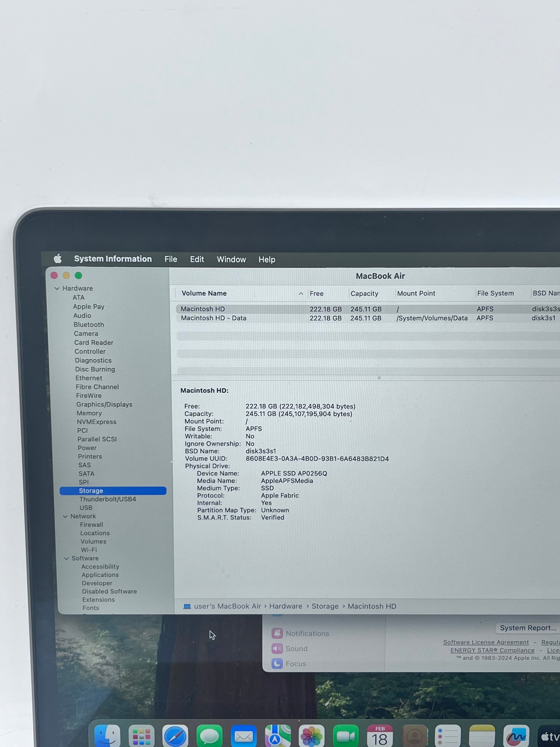Click the laptop icon in the path bar
560x747 pixels.
tap(187, 606)
